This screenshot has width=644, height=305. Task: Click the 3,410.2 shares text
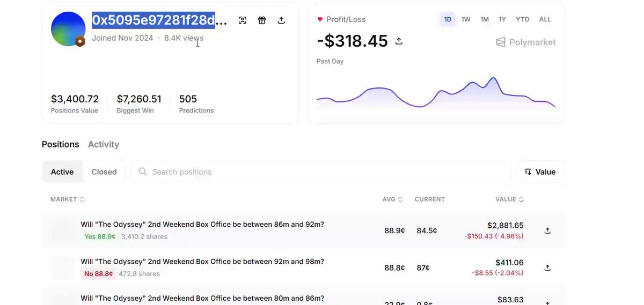pos(144,236)
